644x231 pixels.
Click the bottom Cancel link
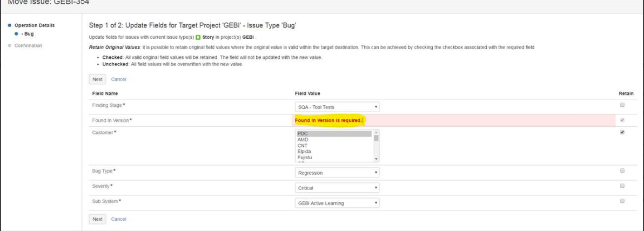pyautogui.click(x=119, y=219)
